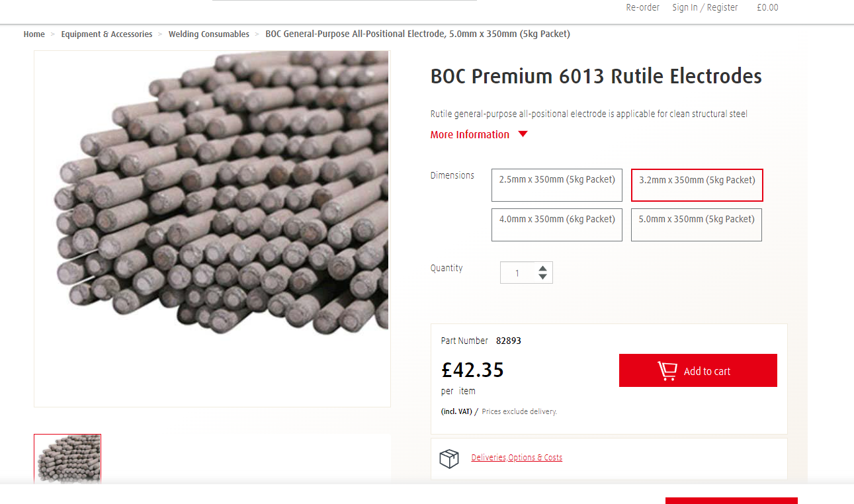Click the quantity input field
This screenshot has height=504, width=854.
(517, 273)
